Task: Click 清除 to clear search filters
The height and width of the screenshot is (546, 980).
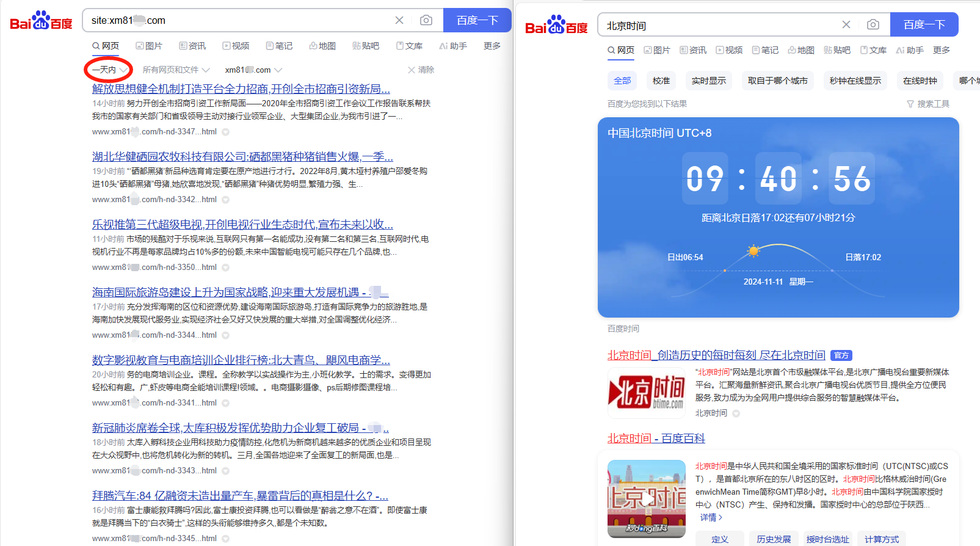Action: pyautogui.click(x=421, y=70)
